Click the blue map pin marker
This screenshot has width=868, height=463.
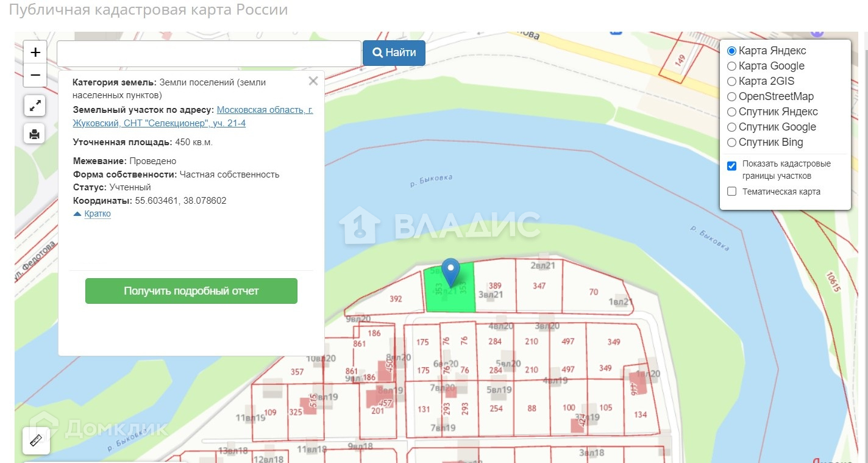tap(450, 272)
